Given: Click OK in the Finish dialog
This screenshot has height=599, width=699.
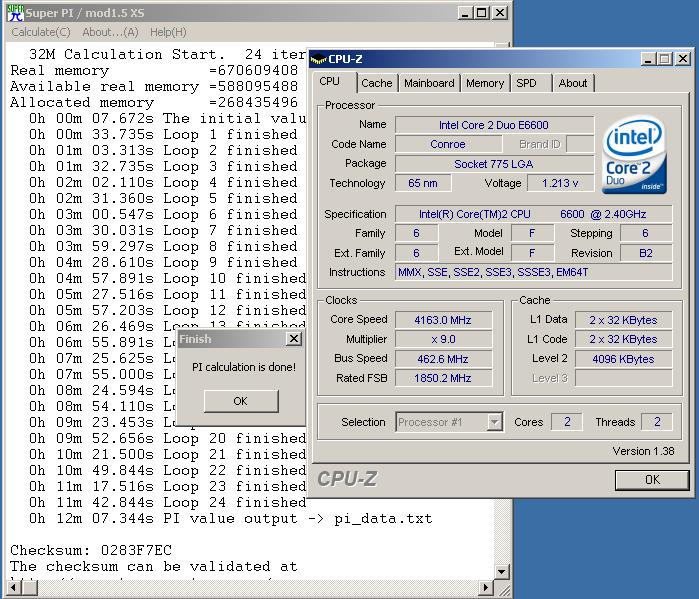Looking at the screenshot, I should click(241, 401).
